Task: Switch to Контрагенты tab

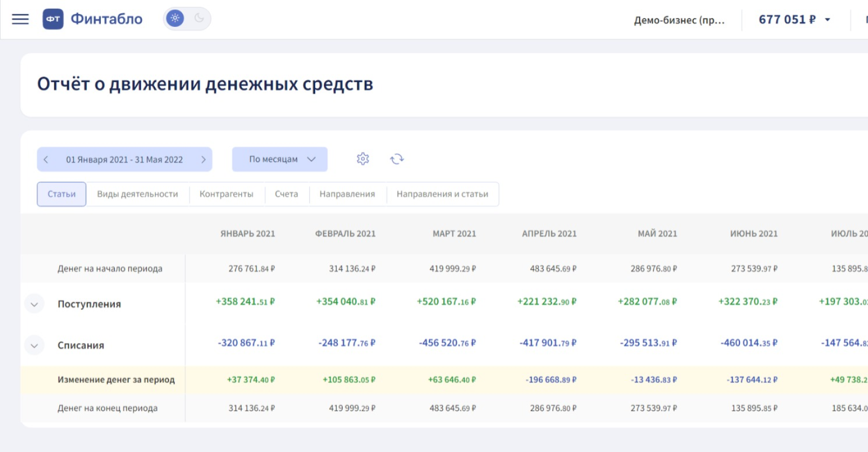Action: pyautogui.click(x=226, y=194)
